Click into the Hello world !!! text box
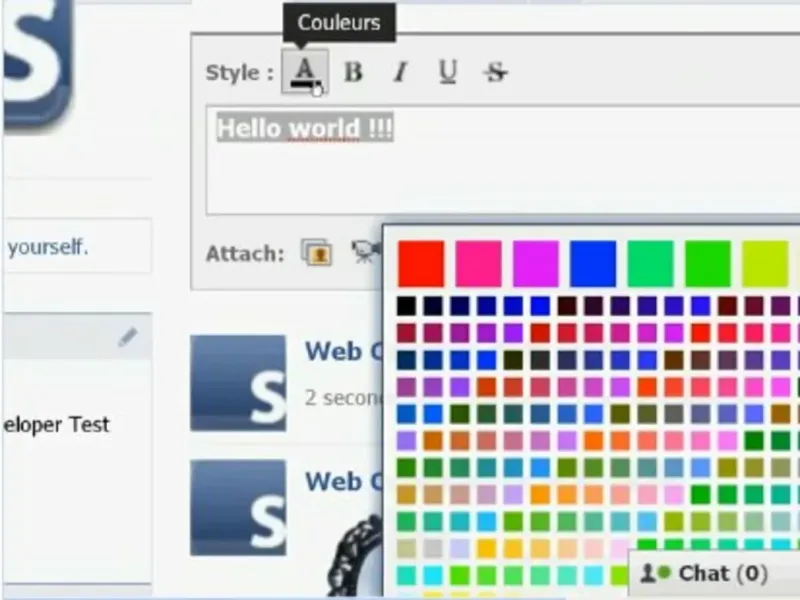Viewport: 800px width, 600px height. pyautogui.click(x=503, y=160)
